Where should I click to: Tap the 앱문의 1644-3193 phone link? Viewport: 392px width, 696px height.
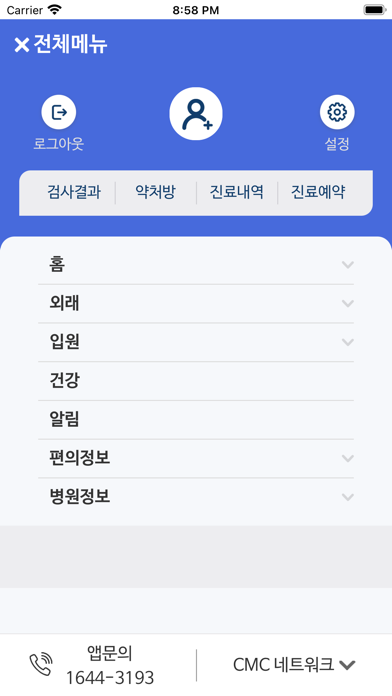[110, 665]
